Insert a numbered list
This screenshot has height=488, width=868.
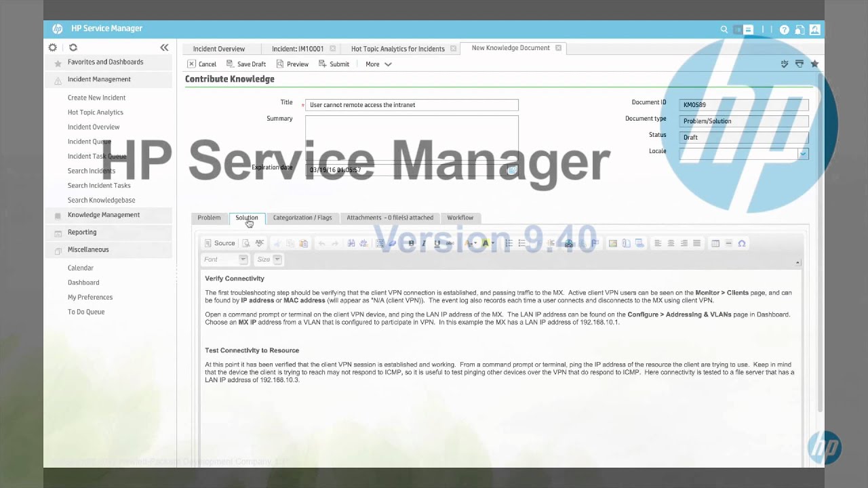[509, 243]
